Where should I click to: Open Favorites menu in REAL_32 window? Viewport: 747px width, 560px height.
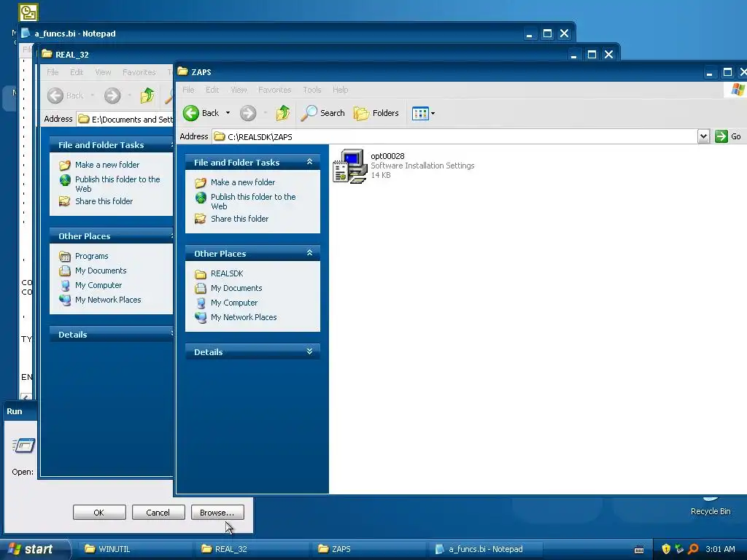coord(139,72)
